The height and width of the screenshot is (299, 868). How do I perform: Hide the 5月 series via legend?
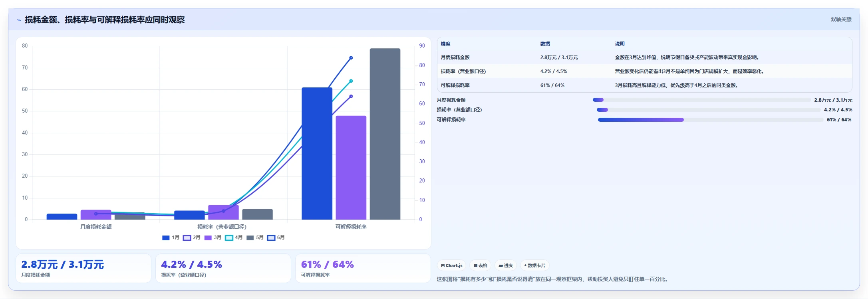click(x=255, y=238)
